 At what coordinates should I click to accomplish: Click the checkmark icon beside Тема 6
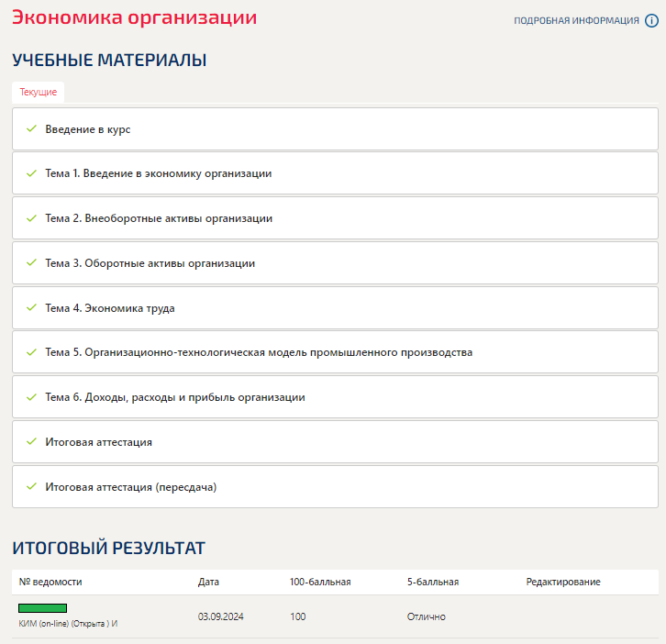point(31,397)
